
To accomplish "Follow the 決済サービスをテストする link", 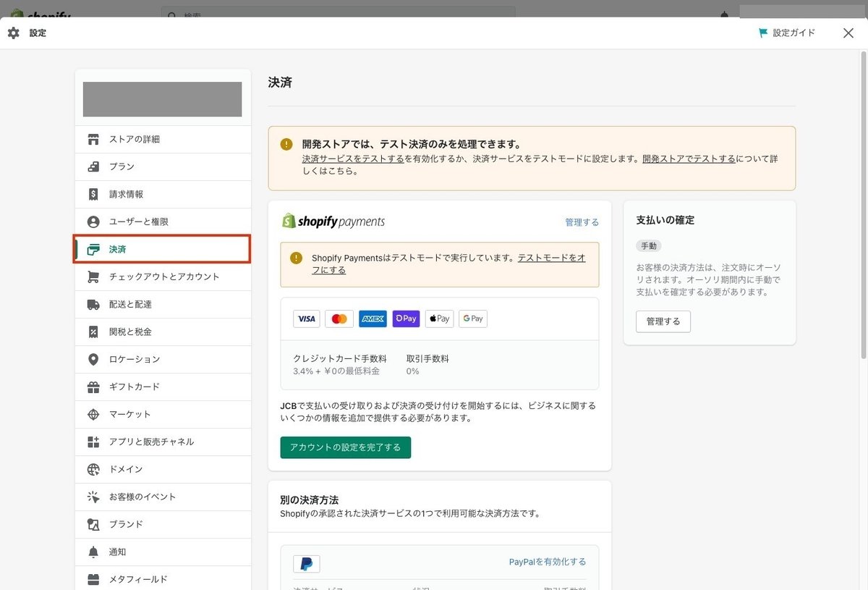I will click(353, 159).
